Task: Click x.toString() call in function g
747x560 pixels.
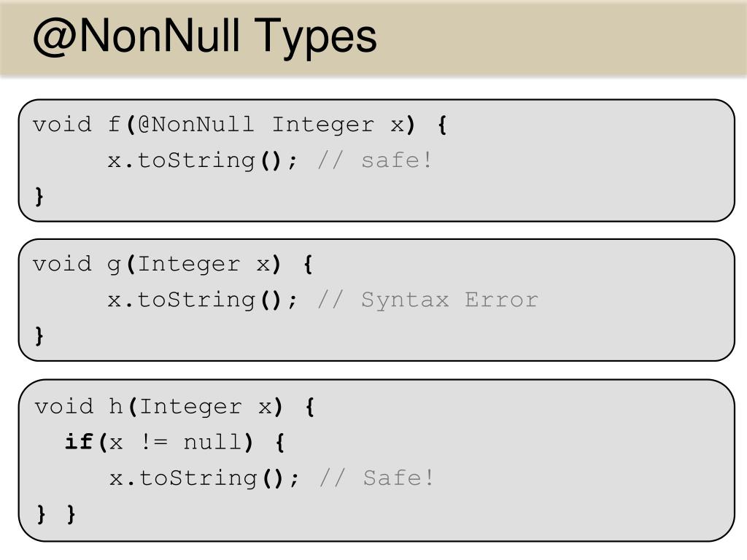Action: [203, 300]
